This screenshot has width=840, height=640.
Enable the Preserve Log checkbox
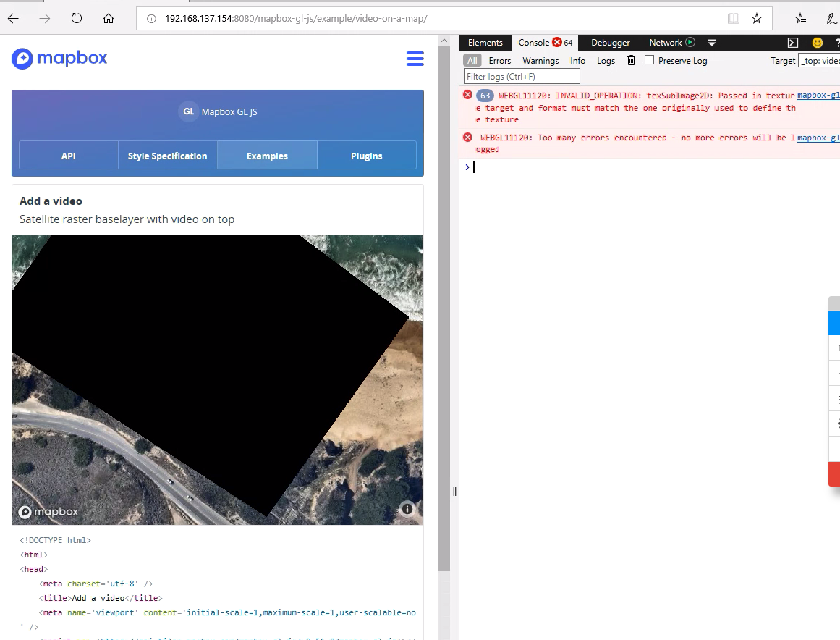point(648,61)
